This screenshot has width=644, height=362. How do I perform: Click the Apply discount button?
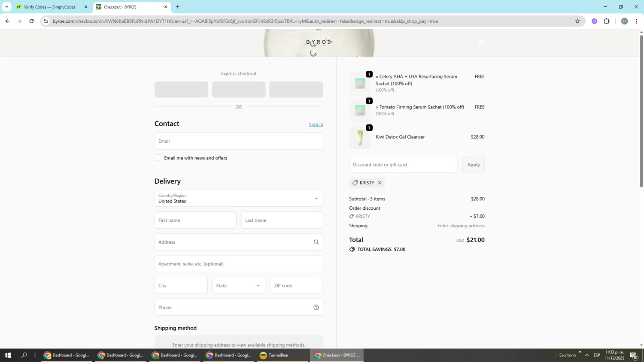(x=474, y=165)
